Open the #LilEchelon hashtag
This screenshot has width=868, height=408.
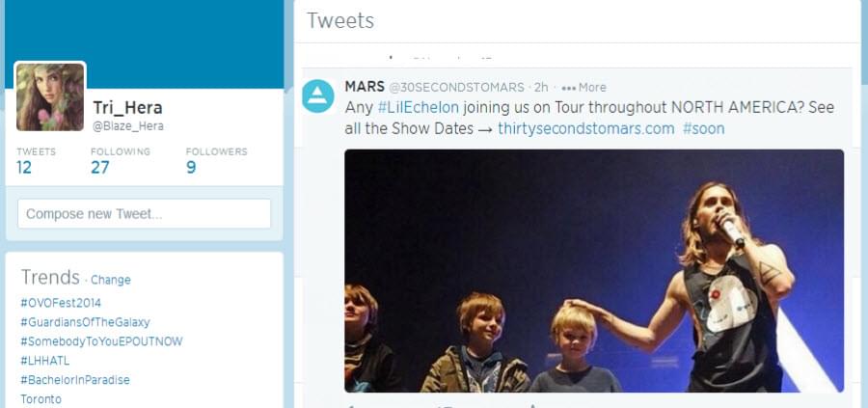pos(419,107)
